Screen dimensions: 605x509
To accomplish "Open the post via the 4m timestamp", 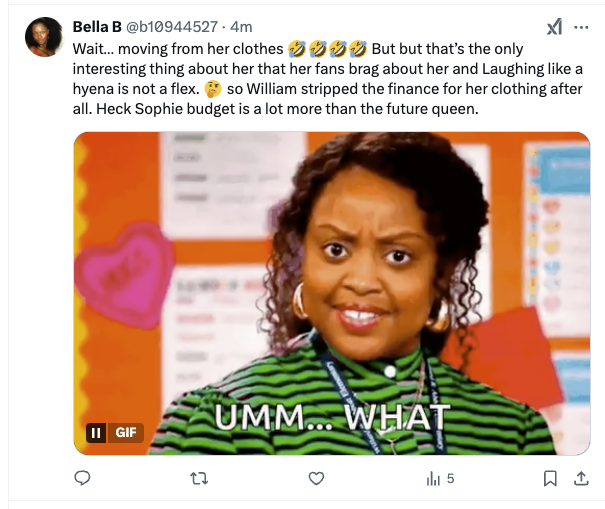I will [x=242, y=26].
